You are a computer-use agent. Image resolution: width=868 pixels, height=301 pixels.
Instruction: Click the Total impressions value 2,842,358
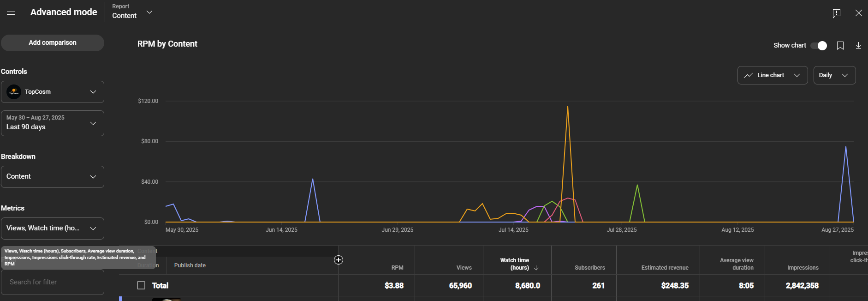pos(802,286)
